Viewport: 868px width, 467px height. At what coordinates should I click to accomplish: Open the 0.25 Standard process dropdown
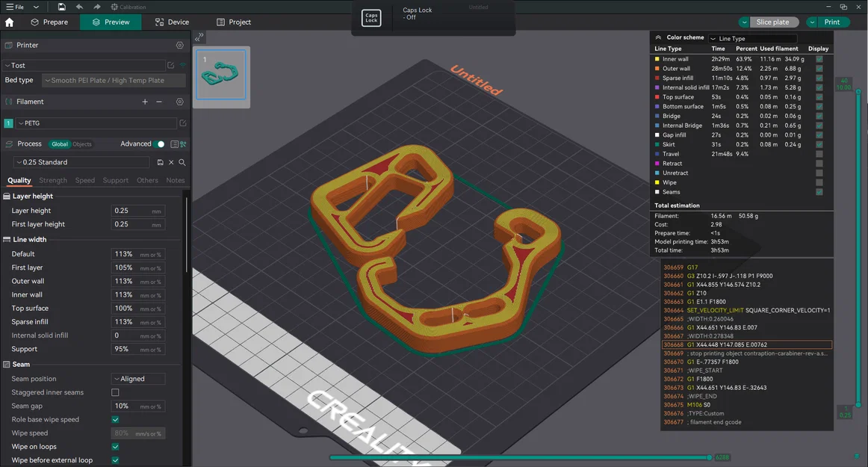[81, 162]
